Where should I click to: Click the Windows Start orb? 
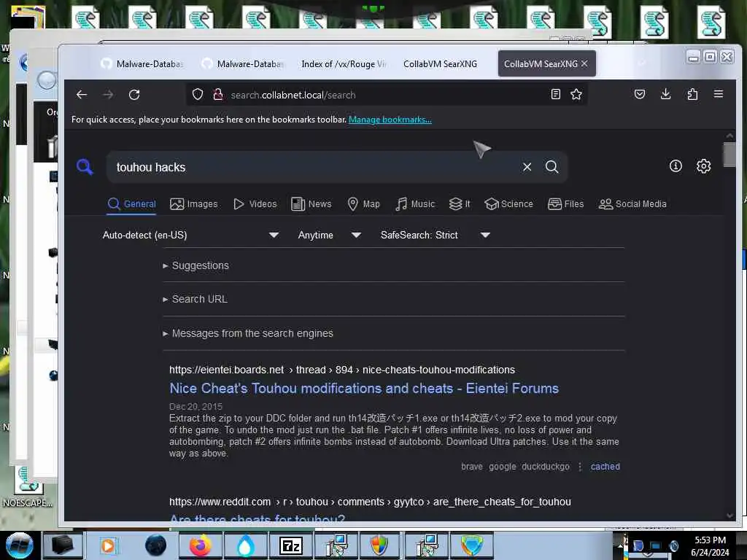[x=20, y=545]
